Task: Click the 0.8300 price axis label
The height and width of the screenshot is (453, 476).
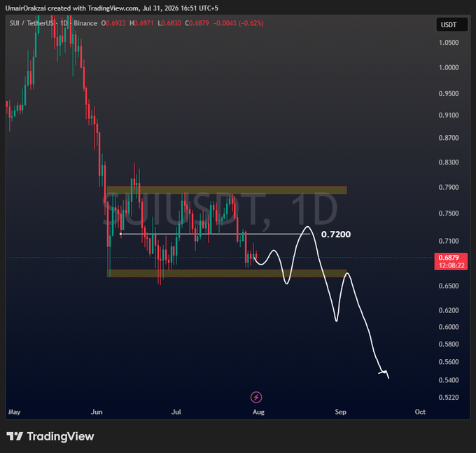Action: [x=449, y=162]
